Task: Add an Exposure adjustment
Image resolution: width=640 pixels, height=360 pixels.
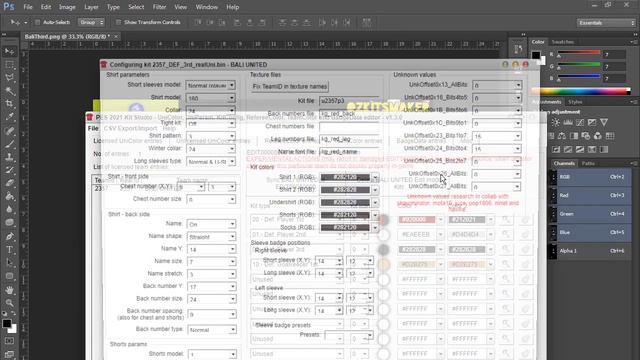Action: (x=592, y=122)
